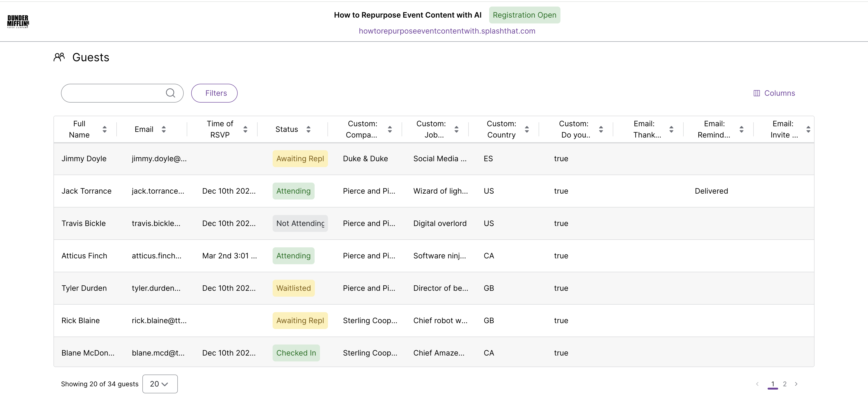This screenshot has height=406, width=868.
Task: Click the next page chevron
Action: coord(796,384)
